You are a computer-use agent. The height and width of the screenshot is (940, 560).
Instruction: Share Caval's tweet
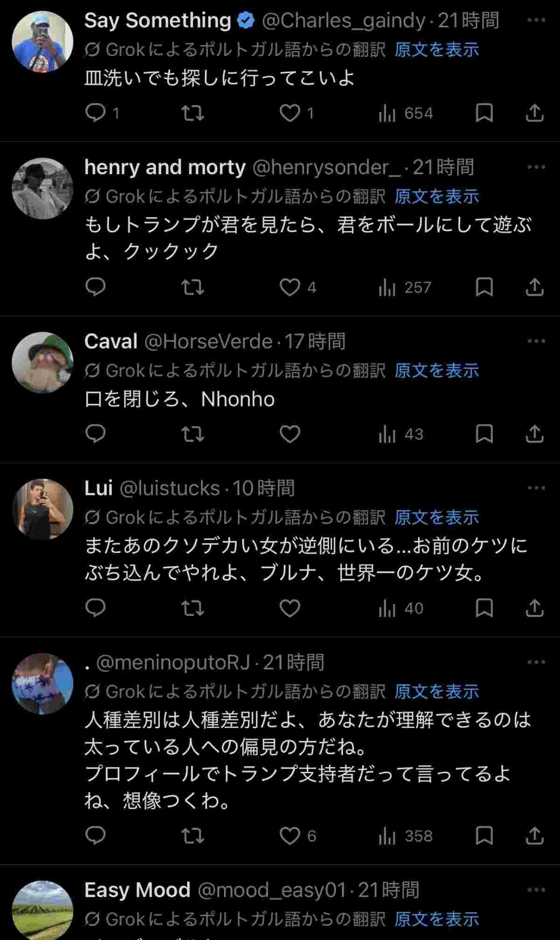[534, 434]
